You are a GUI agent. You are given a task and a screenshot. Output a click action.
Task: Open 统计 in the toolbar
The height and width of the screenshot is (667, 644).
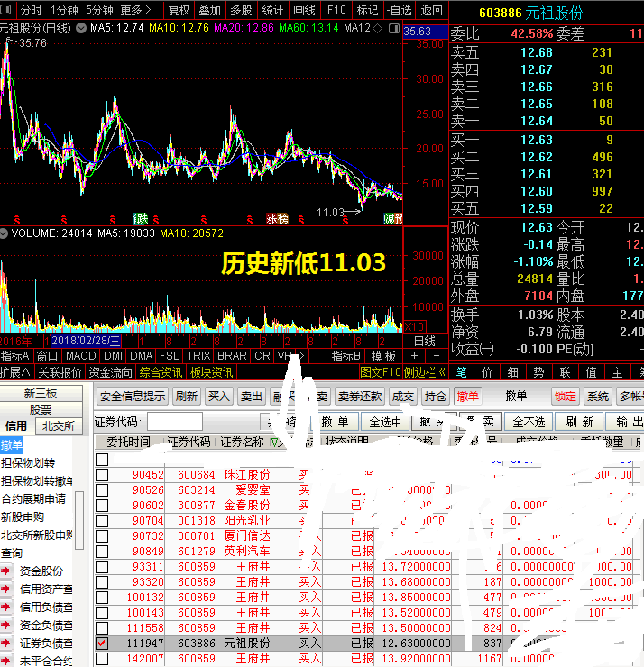click(x=272, y=9)
